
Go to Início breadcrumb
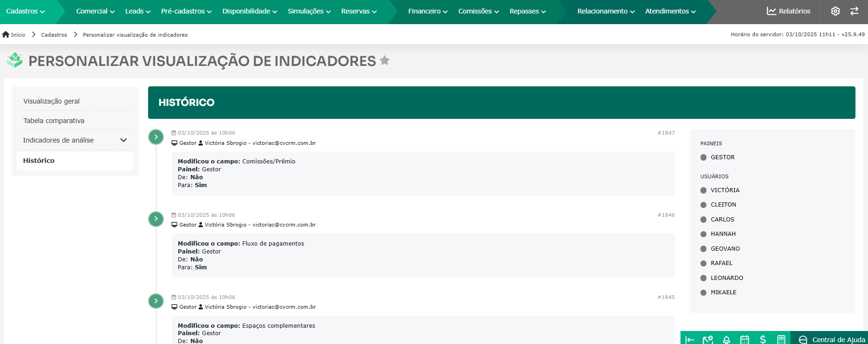coord(18,35)
